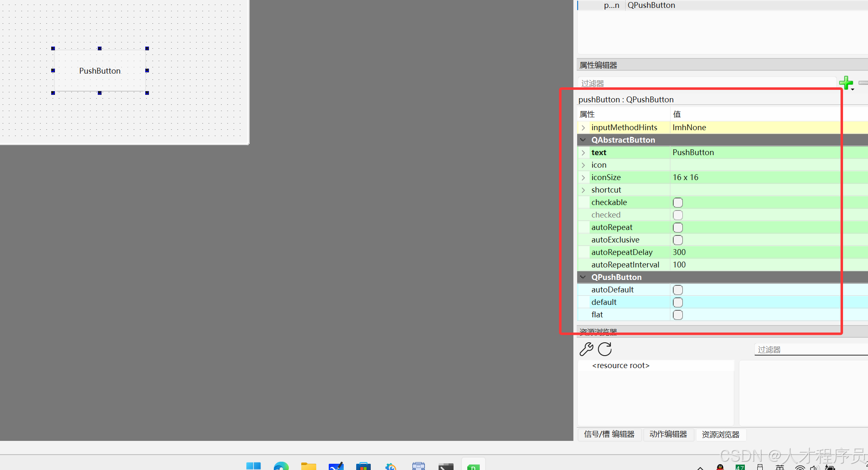Image resolution: width=868 pixels, height=470 pixels.
Task: Click the wrench edit-resources icon
Action: pyautogui.click(x=586, y=349)
